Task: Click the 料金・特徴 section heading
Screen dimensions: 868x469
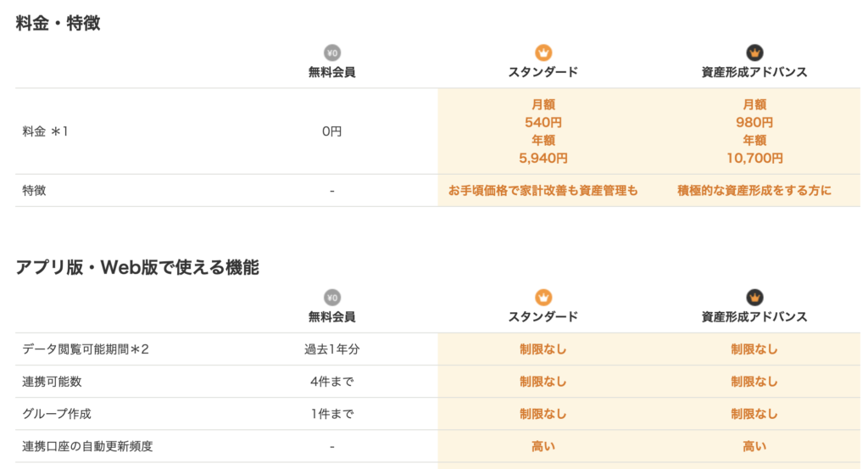Action: [x=58, y=23]
